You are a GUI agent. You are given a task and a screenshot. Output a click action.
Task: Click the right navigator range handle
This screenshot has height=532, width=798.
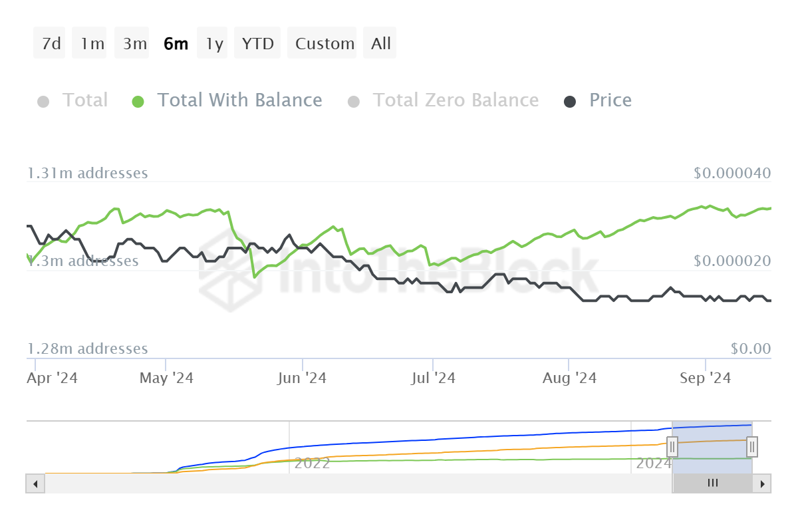click(x=752, y=446)
